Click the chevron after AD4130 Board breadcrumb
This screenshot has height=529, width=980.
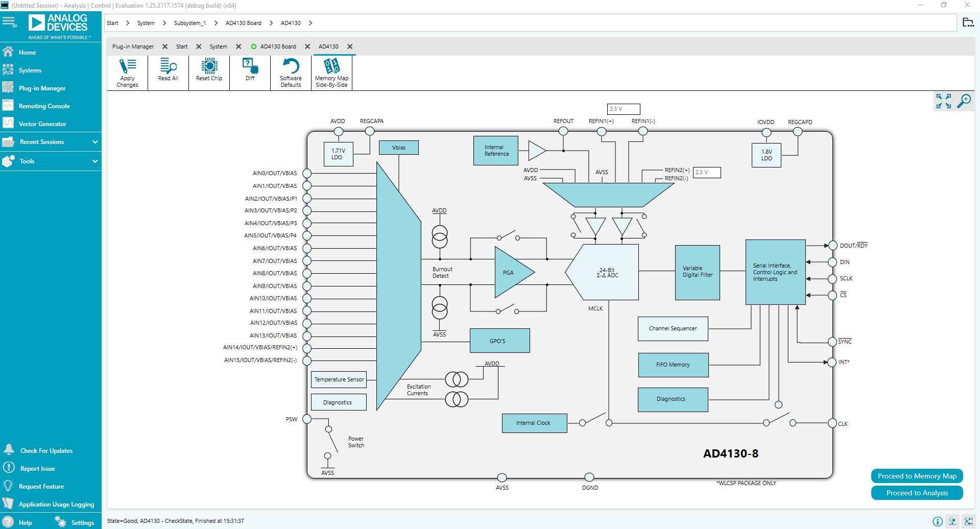coord(271,23)
